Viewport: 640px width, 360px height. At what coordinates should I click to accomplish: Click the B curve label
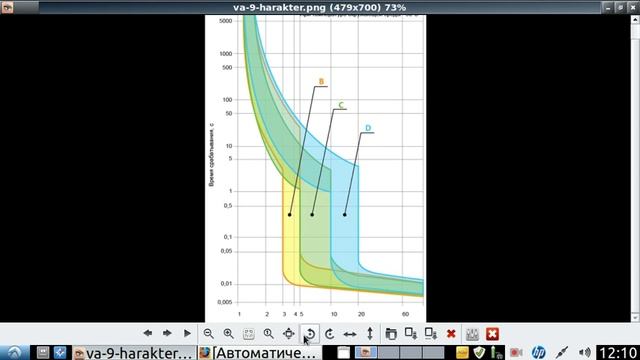tap(321, 82)
